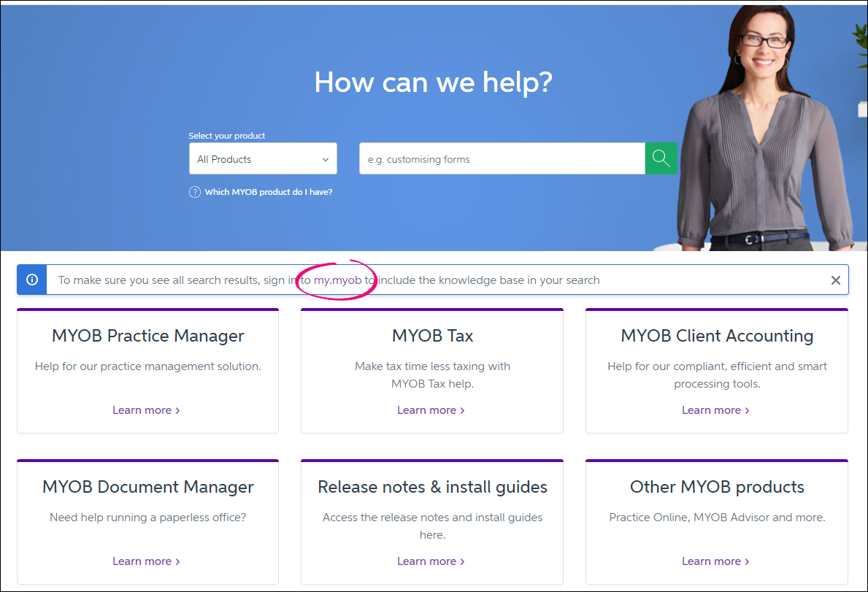
Task: Click the text 'Practice Online, MYOB Advisor and more.'
Action: [x=717, y=518]
